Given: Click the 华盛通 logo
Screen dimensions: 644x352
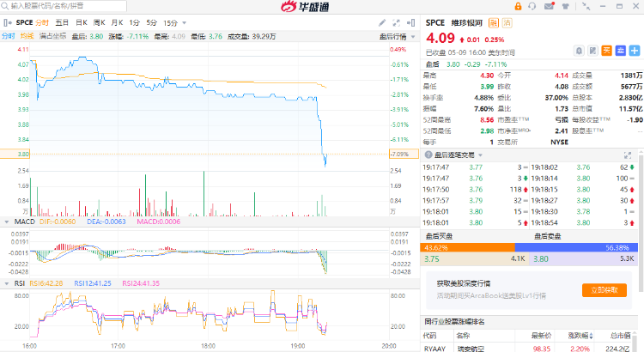Looking at the screenshot, I should (305, 6).
